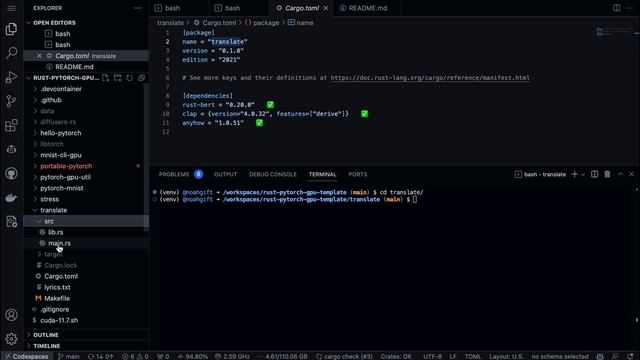This screenshot has width=640, height=360.
Task: Maximize the panel size chevron
Action: coord(620,174)
